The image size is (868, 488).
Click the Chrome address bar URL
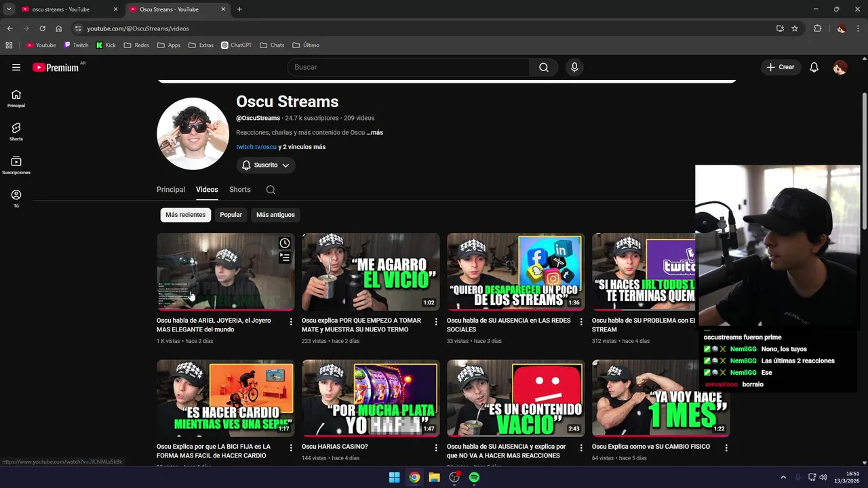click(138, 28)
